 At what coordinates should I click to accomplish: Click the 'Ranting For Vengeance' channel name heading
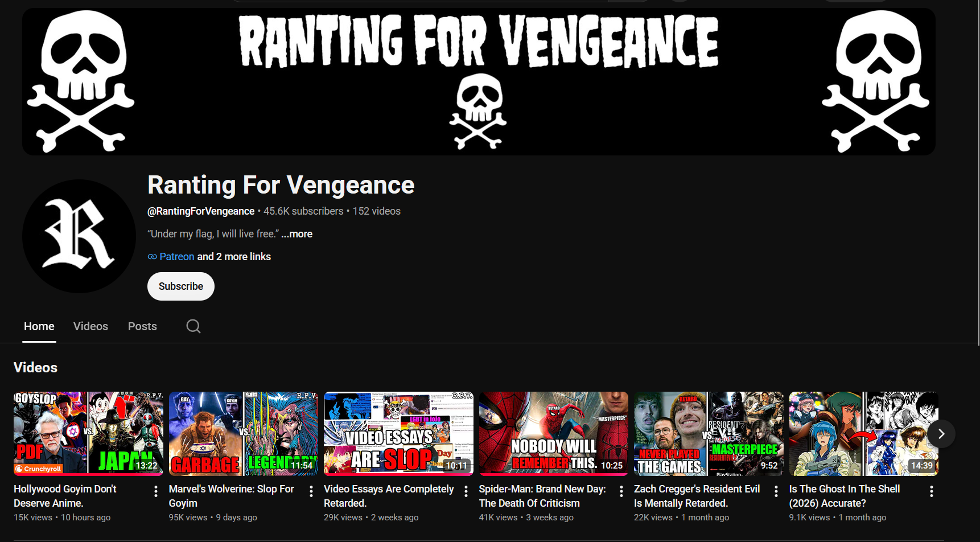point(281,185)
